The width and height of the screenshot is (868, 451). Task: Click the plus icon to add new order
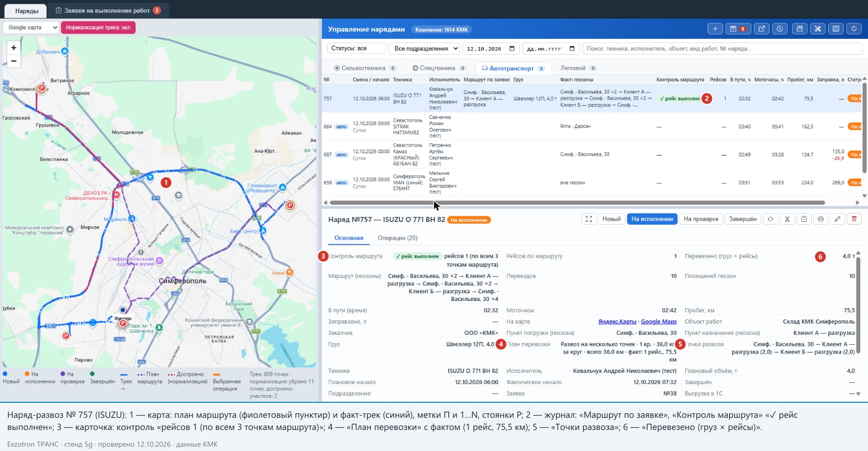[x=715, y=29]
